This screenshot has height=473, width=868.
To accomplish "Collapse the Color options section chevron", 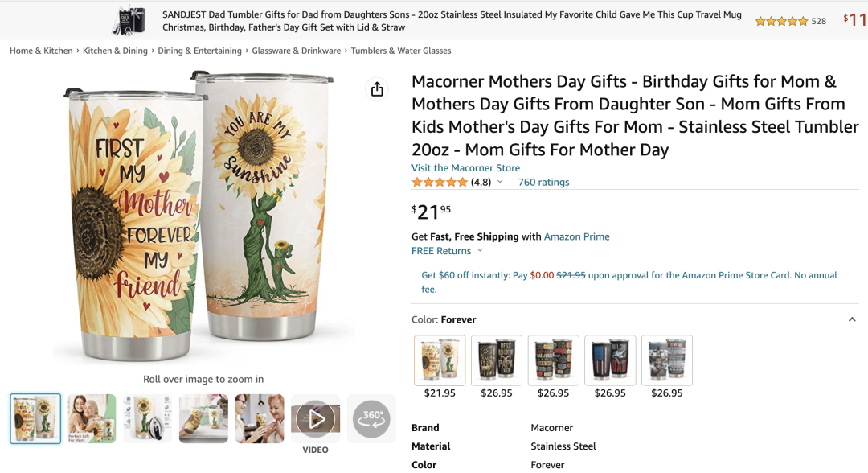I will click(x=852, y=319).
